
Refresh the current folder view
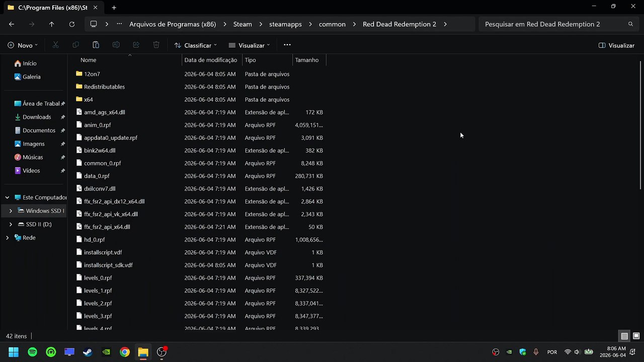coord(72,24)
